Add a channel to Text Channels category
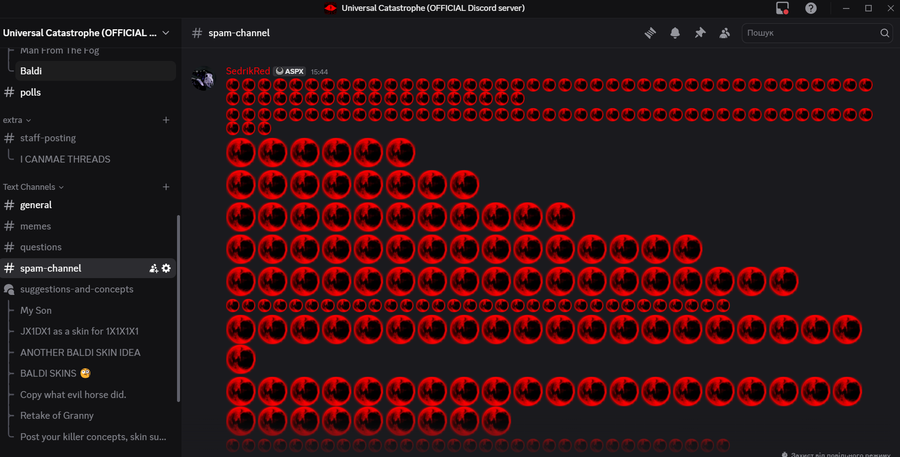The width and height of the screenshot is (900, 457). pos(166,187)
